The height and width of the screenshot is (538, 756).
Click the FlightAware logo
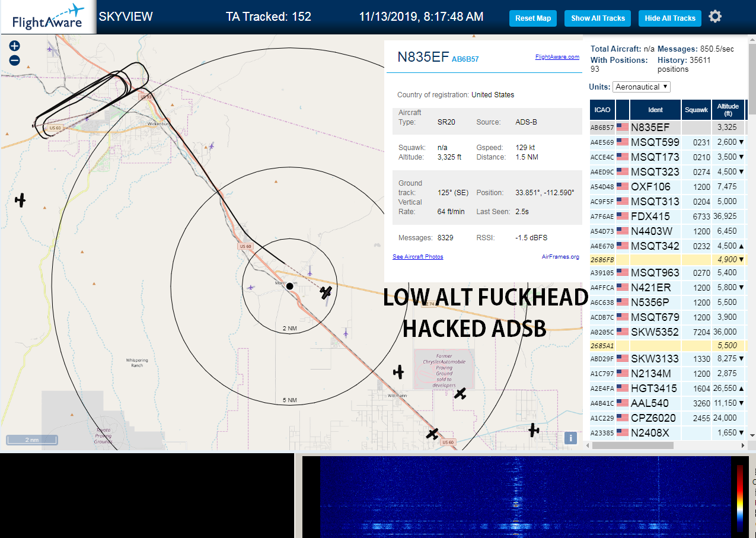pyautogui.click(x=48, y=17)
